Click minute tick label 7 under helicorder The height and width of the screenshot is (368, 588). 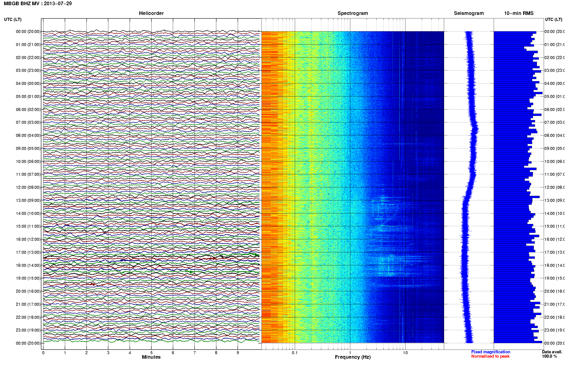tap(195, 353)
